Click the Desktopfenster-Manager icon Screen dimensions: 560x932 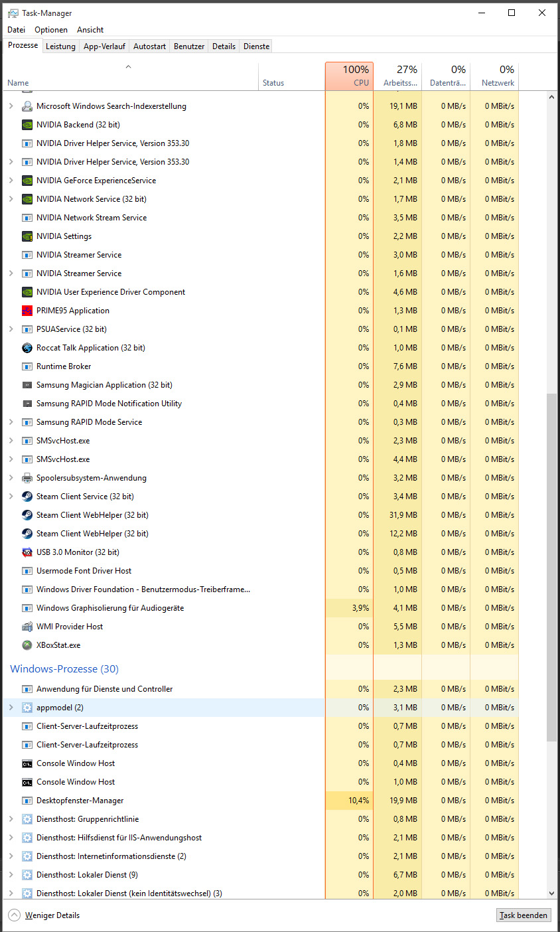pos(27,801)
